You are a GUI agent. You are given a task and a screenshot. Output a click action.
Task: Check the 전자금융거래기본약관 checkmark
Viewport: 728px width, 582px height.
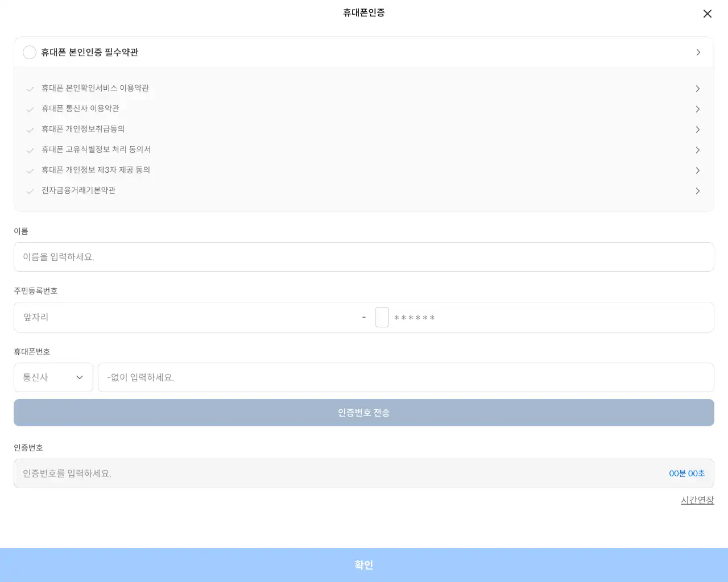pos(30,191)
